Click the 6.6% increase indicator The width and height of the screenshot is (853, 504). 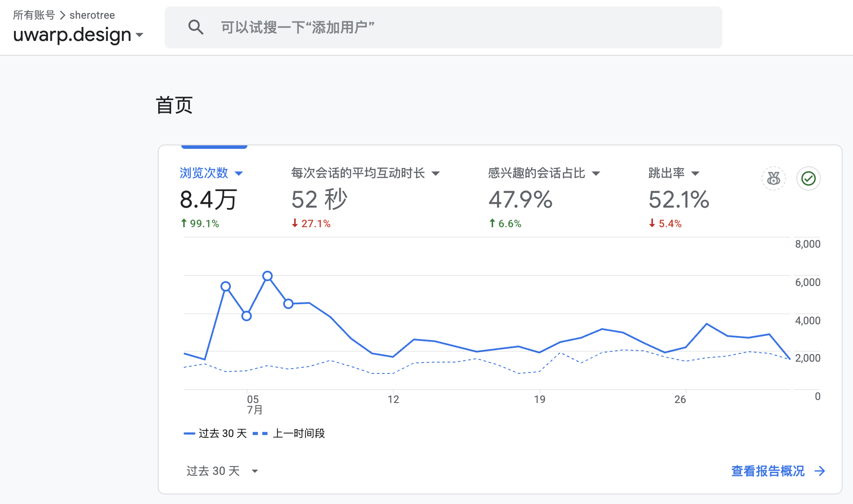pyautogui.click(x=505, y=223)
